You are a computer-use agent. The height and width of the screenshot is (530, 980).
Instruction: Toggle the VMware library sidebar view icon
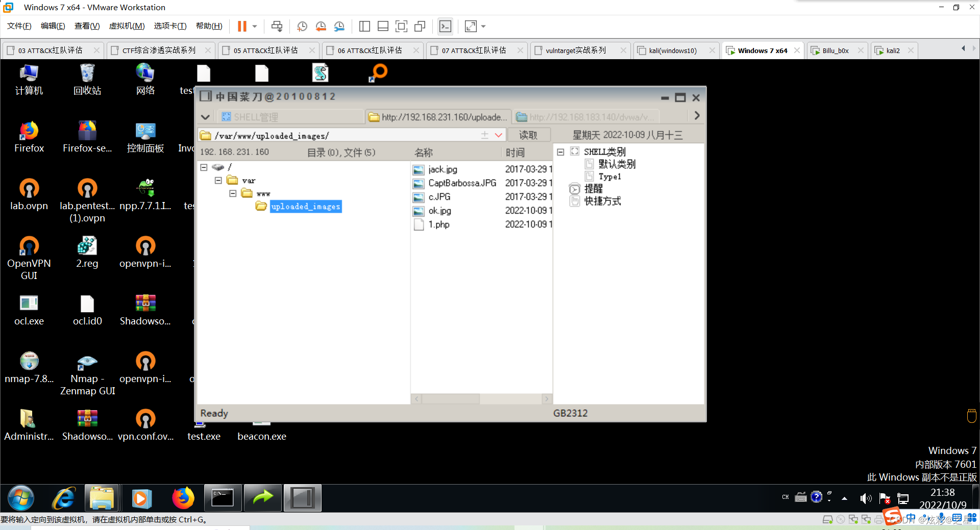point(364,26)
